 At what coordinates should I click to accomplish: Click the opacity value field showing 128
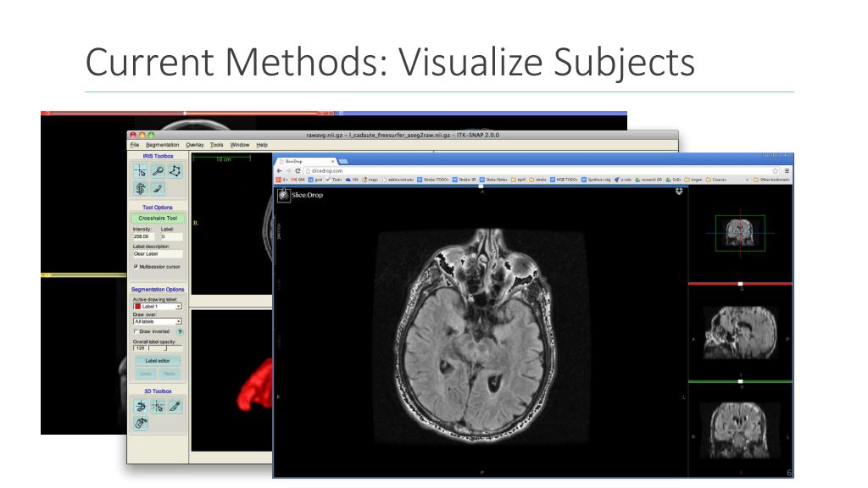pos(141,348)
